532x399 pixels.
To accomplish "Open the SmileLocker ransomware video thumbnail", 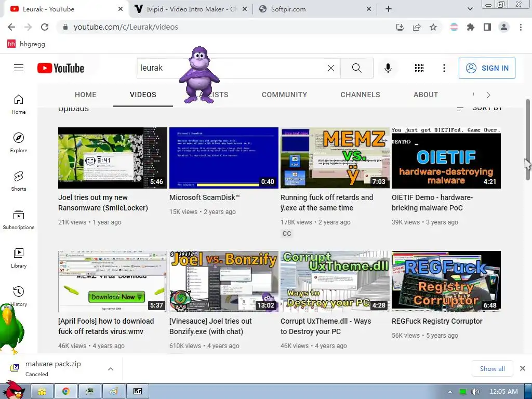I will [113, 158].
